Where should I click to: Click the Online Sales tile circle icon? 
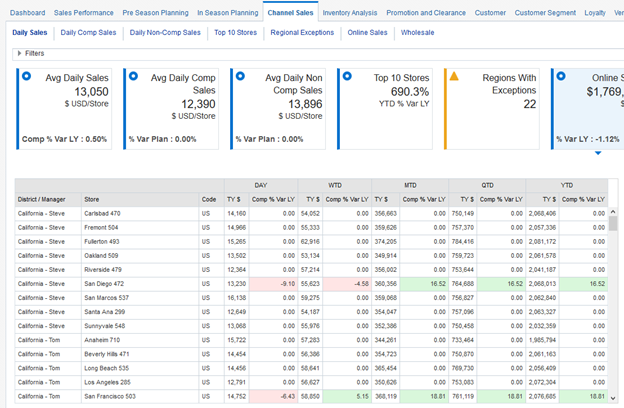pos(561,76)
